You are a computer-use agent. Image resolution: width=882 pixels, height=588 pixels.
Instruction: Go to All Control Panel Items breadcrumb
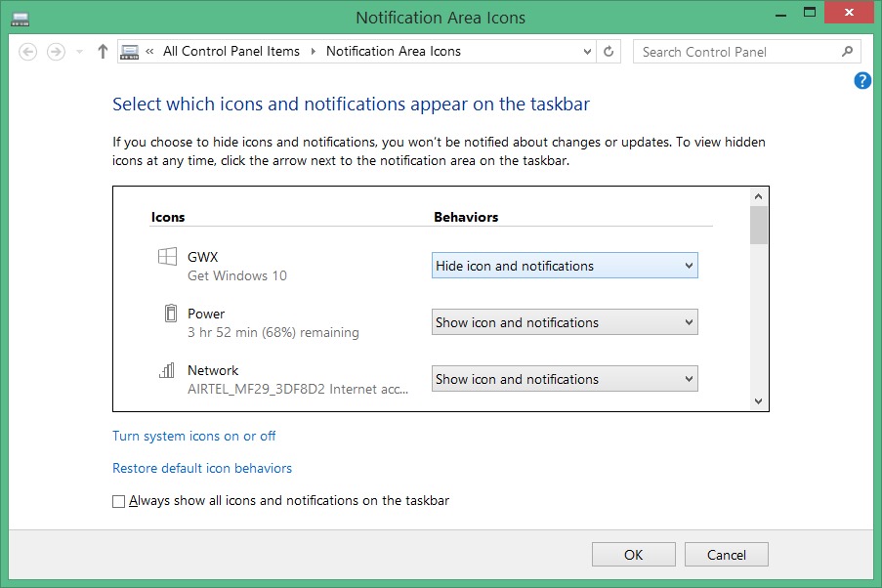tap(231, 52)
